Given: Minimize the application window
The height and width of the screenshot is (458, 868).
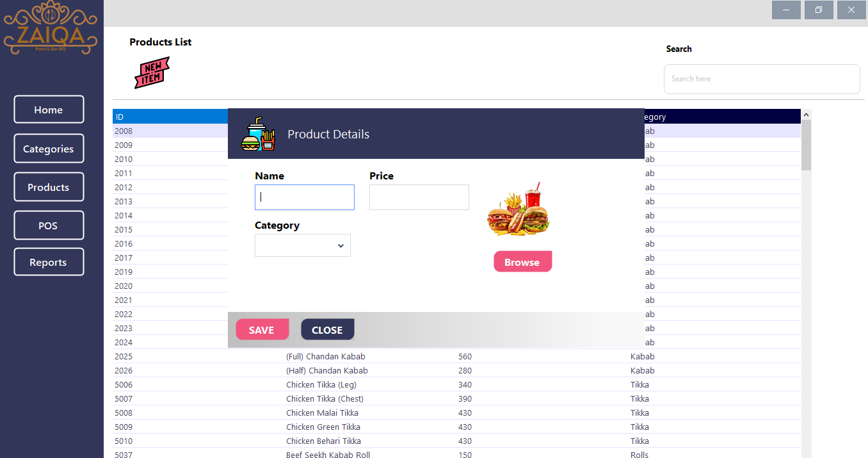Looking at the screenshot, I should point(786,10).
